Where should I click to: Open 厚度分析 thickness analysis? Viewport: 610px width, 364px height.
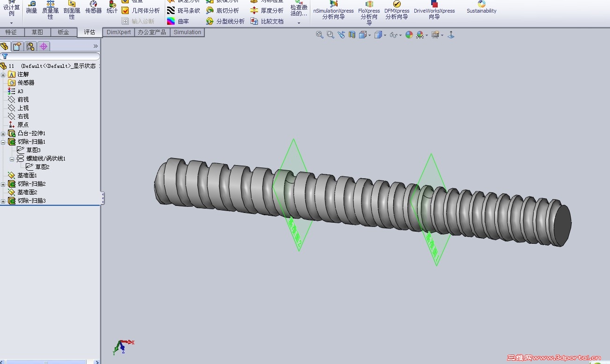[267, 10]
